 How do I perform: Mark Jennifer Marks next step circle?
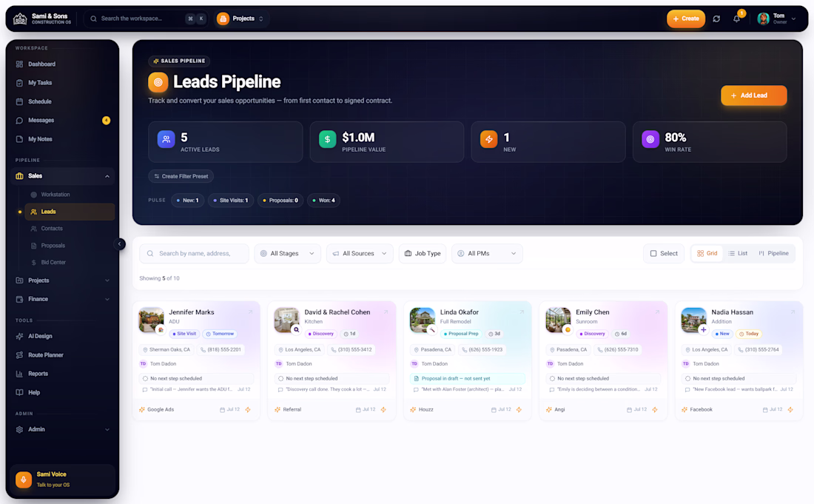pos(145,379)
